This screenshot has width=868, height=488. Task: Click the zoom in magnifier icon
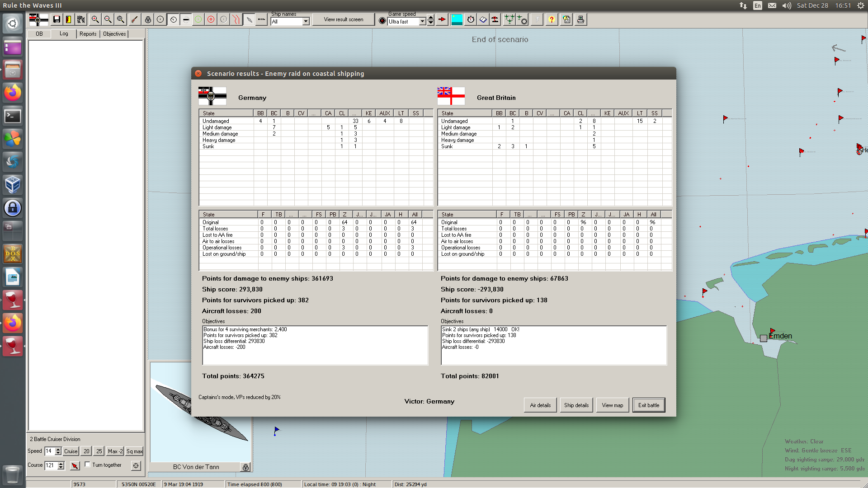95,19
